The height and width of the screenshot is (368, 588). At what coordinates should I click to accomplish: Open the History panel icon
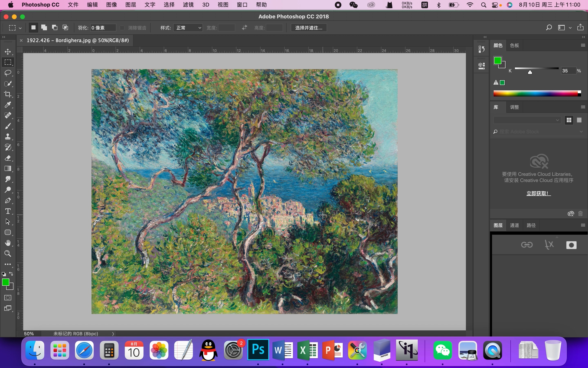(x=481, y=49)
